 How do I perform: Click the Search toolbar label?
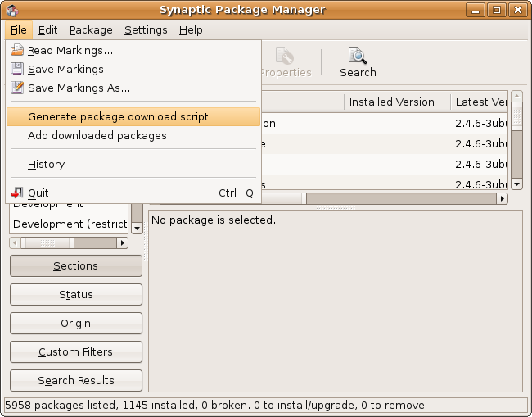tap(358, 73)
